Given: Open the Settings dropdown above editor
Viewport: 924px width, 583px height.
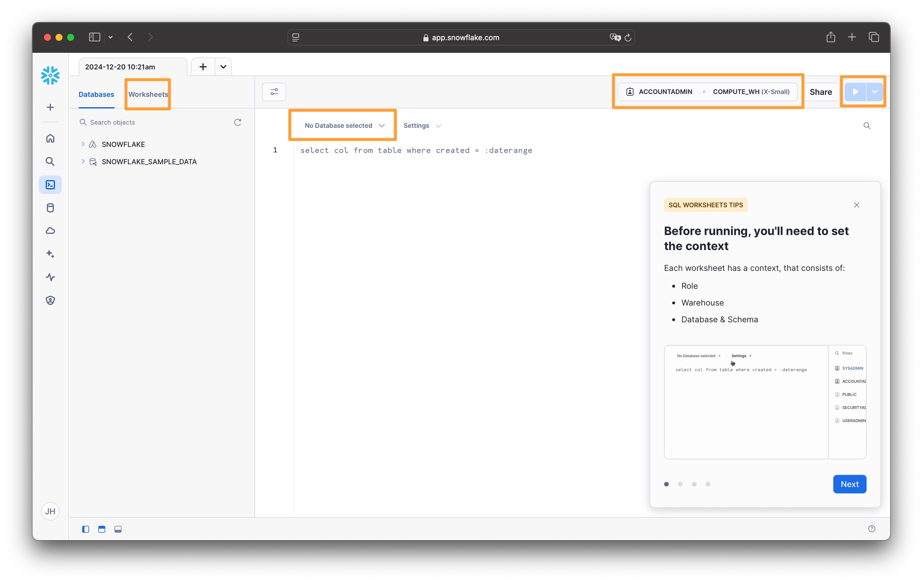Looking at the screenshot, I should click(422, 125).
